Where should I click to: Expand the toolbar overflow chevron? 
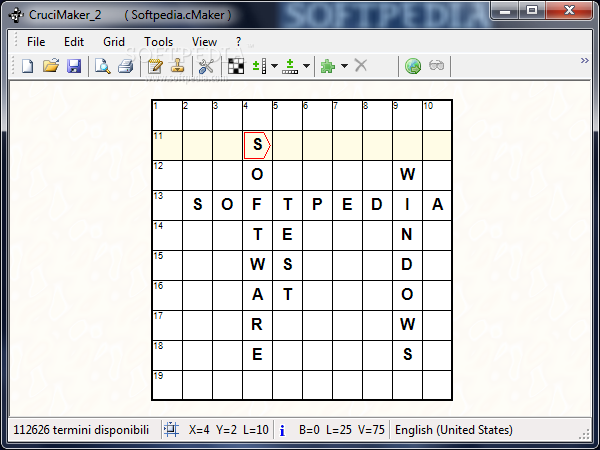coord(584,60)
